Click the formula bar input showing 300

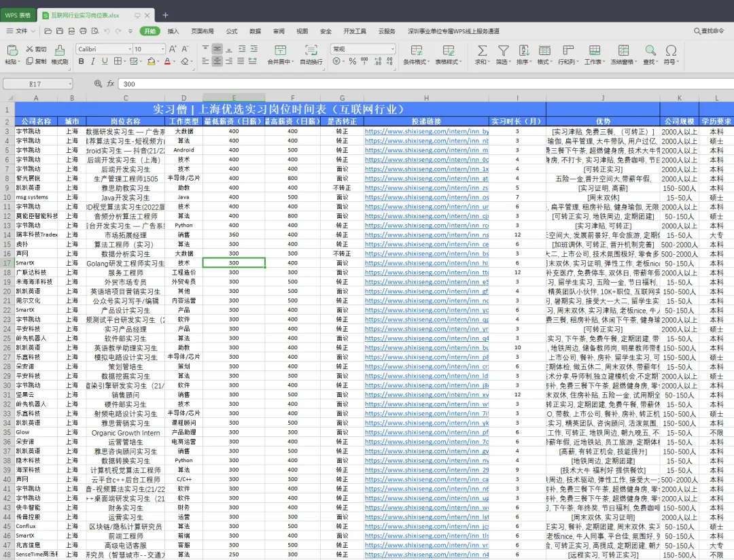(x=425, y=84)
